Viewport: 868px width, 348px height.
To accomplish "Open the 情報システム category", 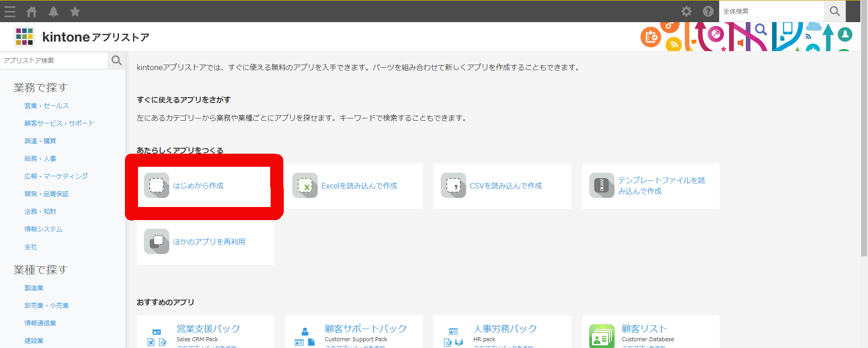I will 43,229.
